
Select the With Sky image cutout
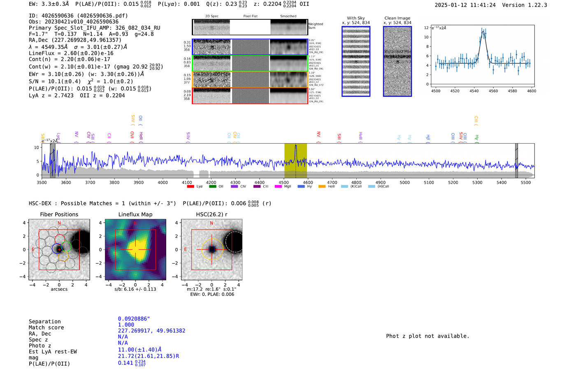coord(356,61)
